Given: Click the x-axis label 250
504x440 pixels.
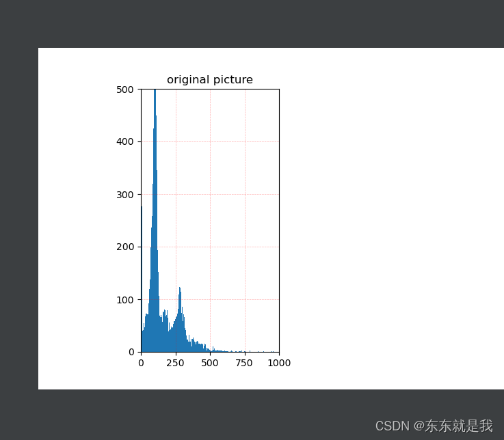Looking at the screenshot, I should click(x=176, y=363).
